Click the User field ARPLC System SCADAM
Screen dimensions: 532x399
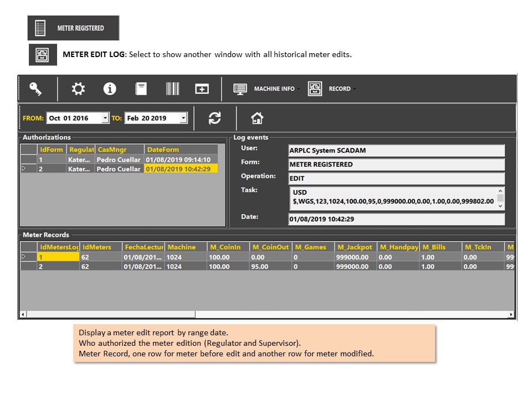396,150
